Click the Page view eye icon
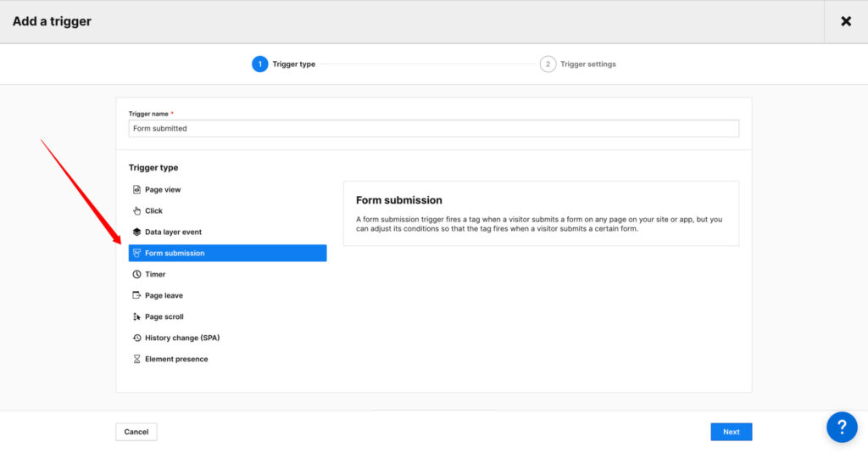Image resolution: width=868 pixels, height=453 pixels. 136,190
